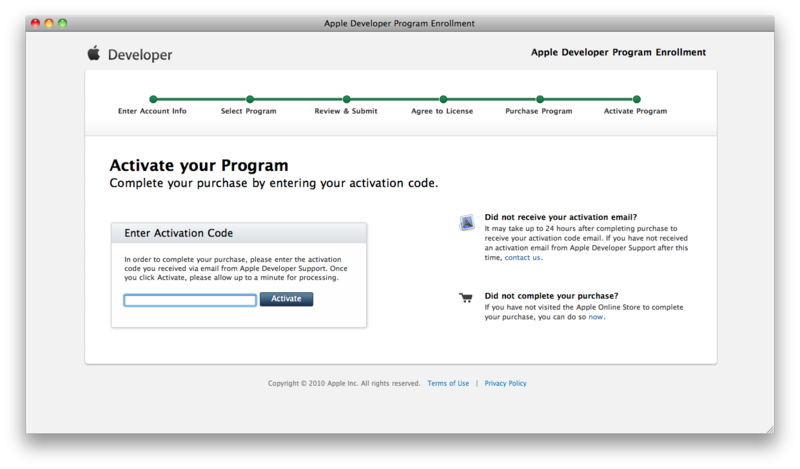Click the Select Program step label
This screenshot has height=469, width=800.
tap(248, 111)
